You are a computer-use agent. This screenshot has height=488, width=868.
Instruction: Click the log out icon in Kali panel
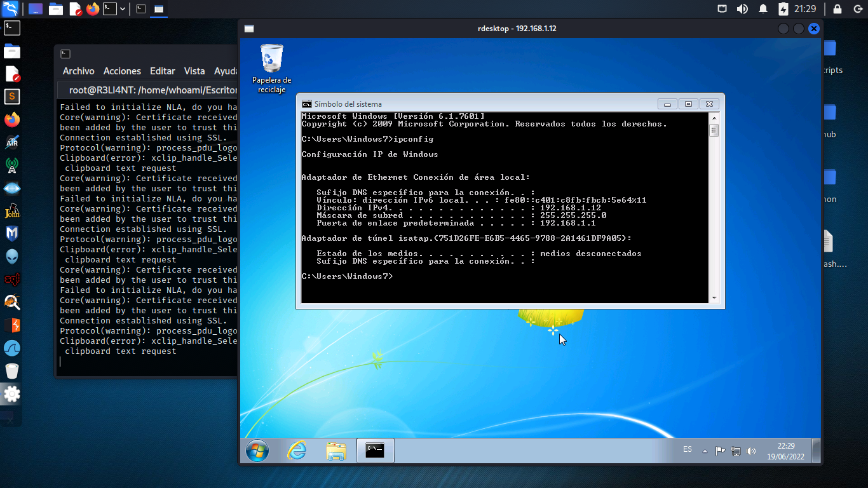(857, 9)
